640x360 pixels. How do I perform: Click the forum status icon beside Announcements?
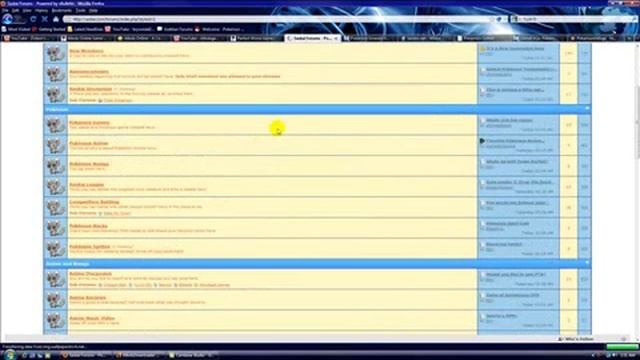point(56,74)
